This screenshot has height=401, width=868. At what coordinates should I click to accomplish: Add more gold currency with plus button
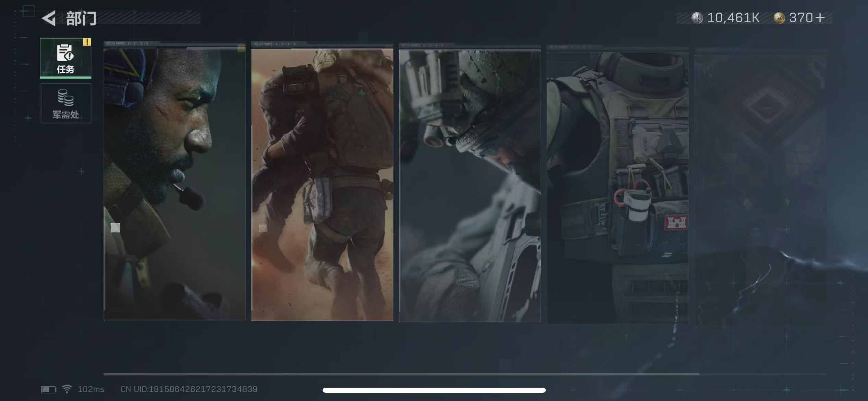click(820, 18)
